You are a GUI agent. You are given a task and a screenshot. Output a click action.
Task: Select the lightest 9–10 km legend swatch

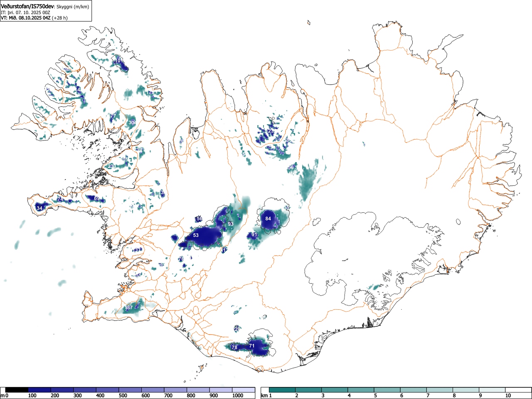point(493,390)
